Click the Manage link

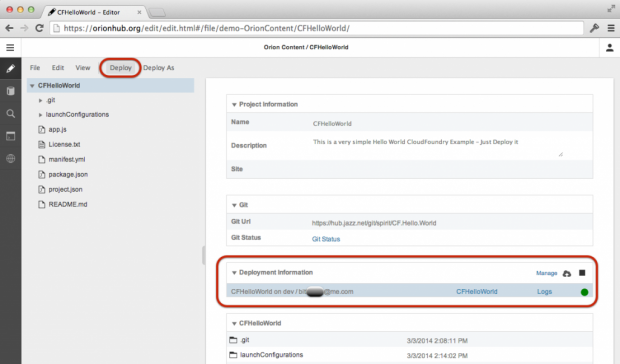546,273
